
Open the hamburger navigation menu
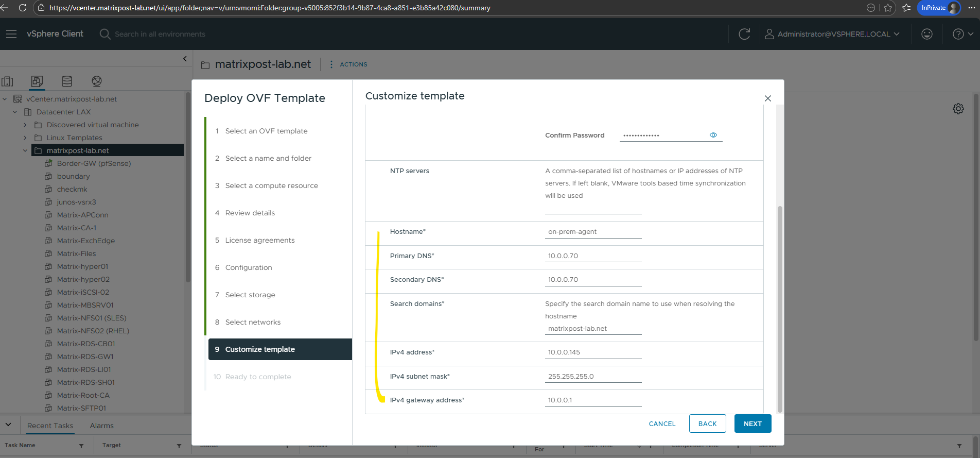click(11, 34)
